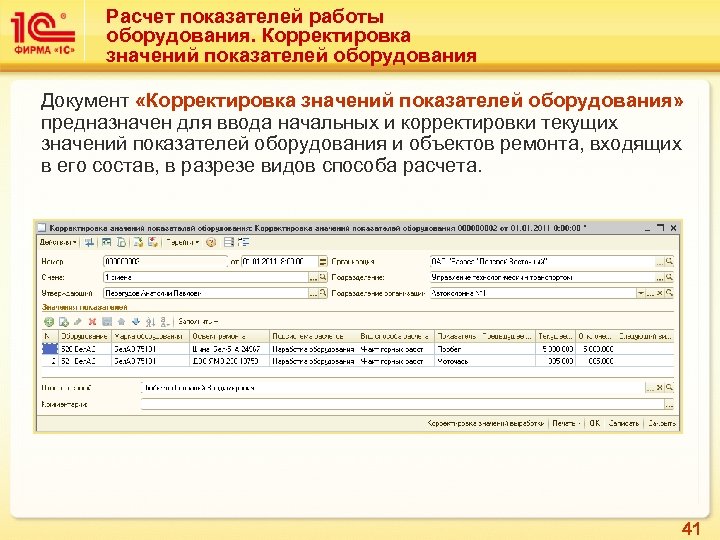
Task: Click the icon right after Действия menu
Action: [x=89, y=242]
